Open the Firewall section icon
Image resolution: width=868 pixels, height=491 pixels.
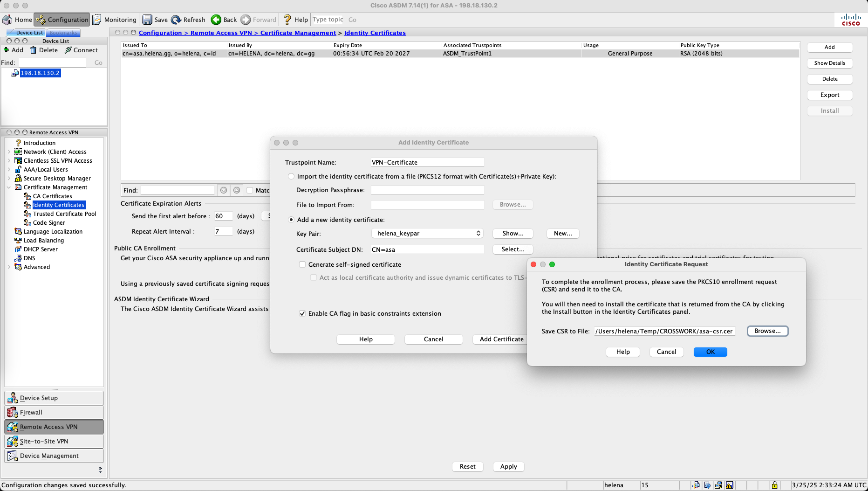(x=13, y=412)
